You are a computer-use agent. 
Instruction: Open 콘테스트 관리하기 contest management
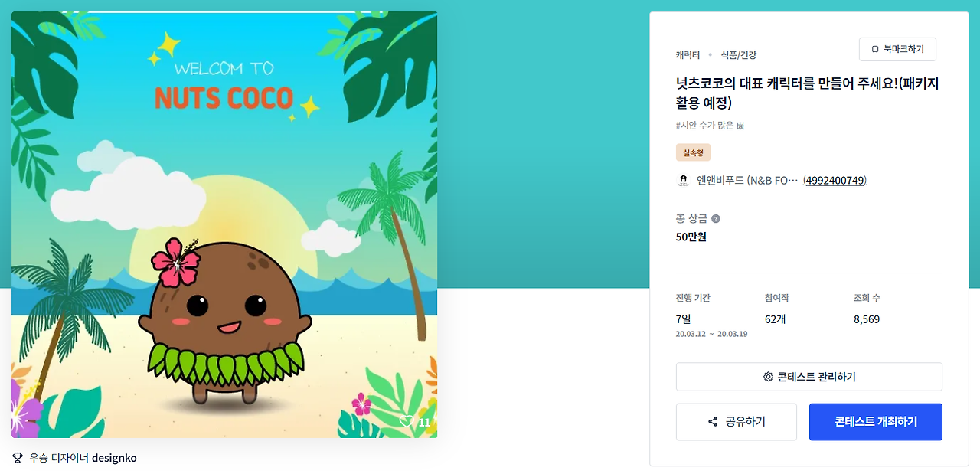809,377
